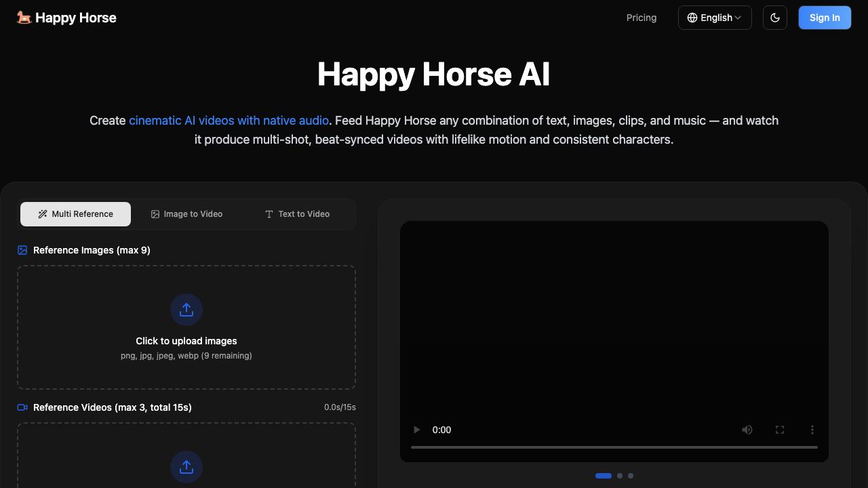
Task: Click the Happy Horse AI heading
Action: pos(434,75)
